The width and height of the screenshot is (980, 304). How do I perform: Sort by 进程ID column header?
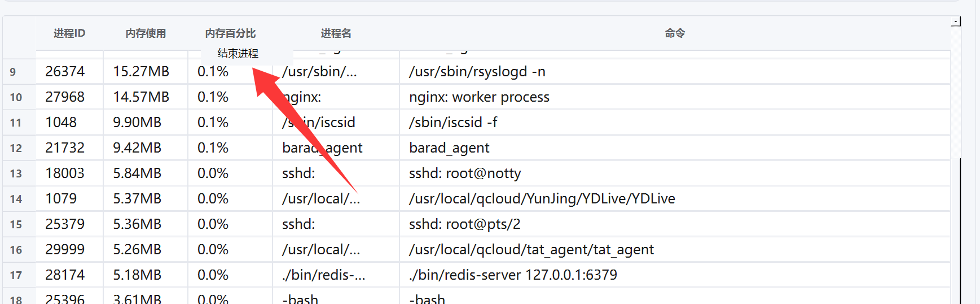click(69, 33)
